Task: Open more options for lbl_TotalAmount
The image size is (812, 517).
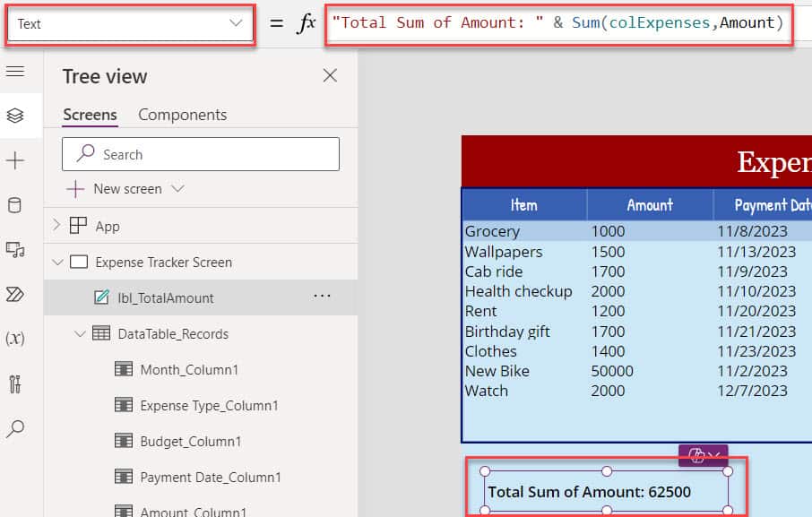Action: pyautogui.click(x=322, y=297)
